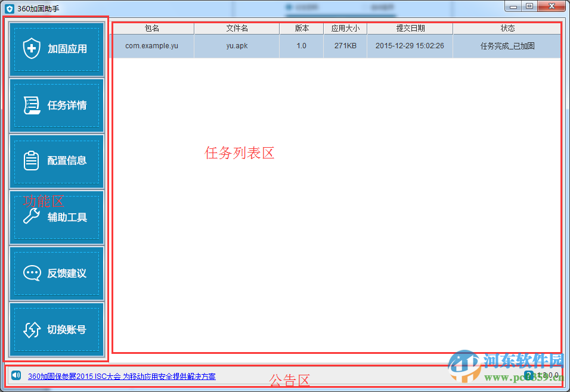This screenshot has width=570, height=392.
Task: Sort by the 包名 column header
Action: click(152, 29)
